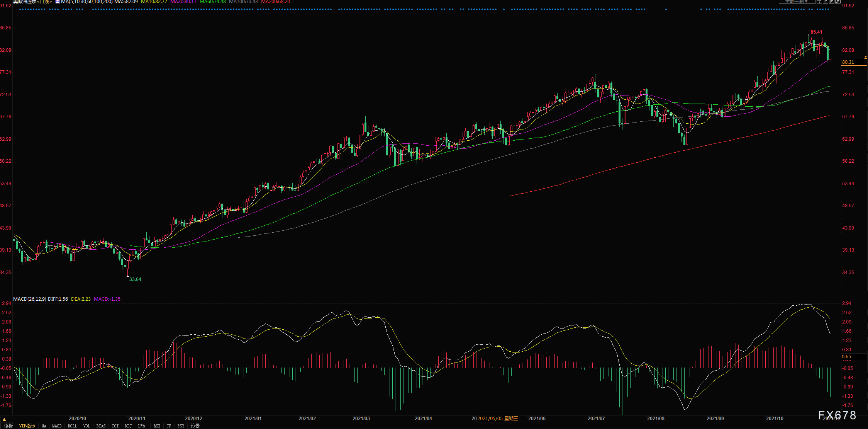
Task: Switch indicator to KDJ
Action: click(x=128, y=426)
